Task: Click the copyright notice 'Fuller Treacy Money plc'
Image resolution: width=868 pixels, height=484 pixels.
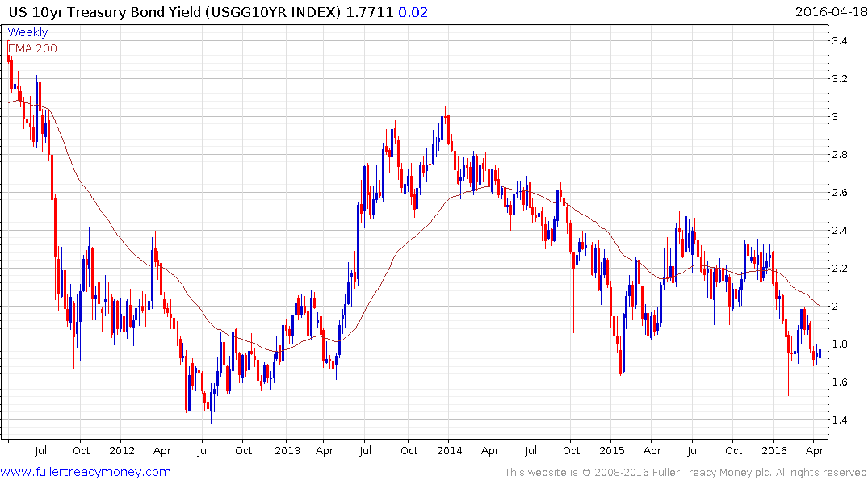Action: (712, 473)
